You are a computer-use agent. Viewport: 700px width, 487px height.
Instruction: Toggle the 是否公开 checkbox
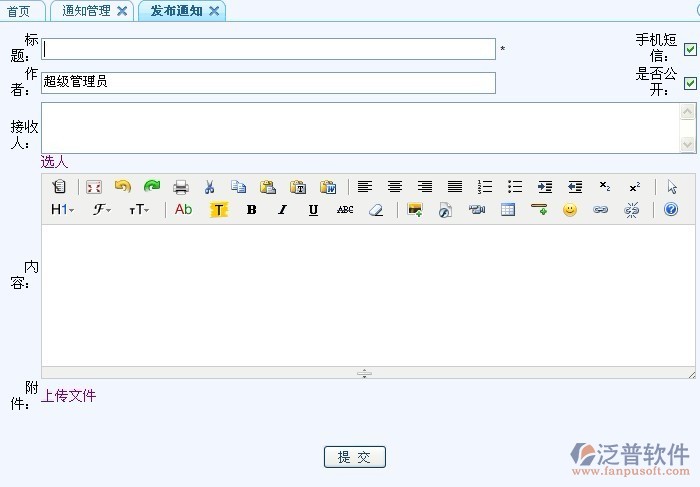[x=690, y=83]
